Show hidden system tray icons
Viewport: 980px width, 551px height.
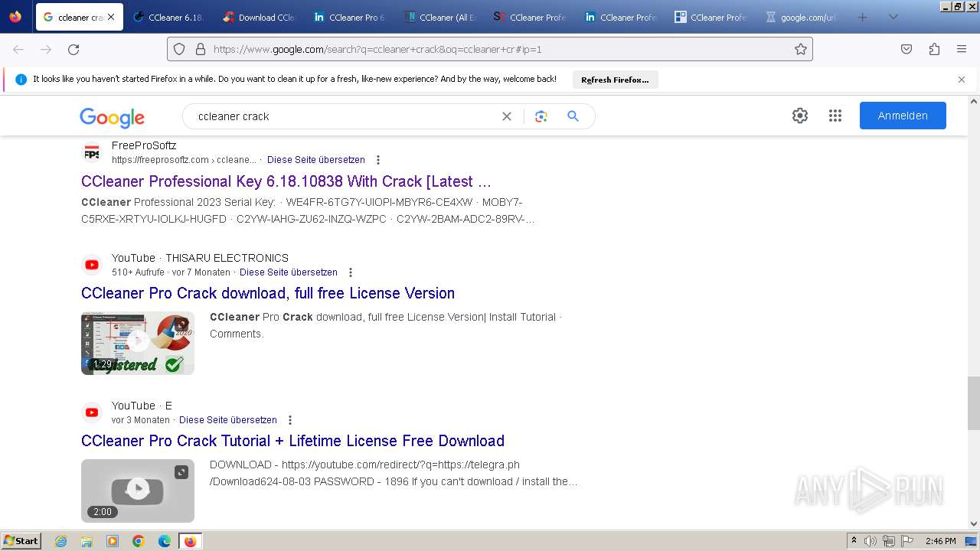854,541
